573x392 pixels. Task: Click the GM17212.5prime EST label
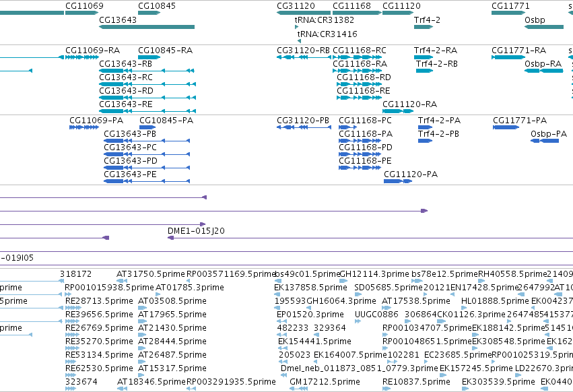click(325, 382)
